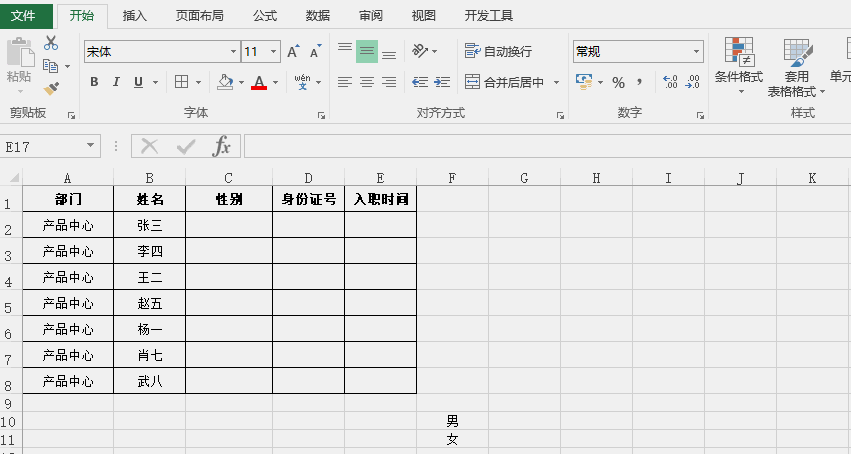851x454 pixels.
Task: Switch to the 页面布局 tab
Action: point(200,16)
